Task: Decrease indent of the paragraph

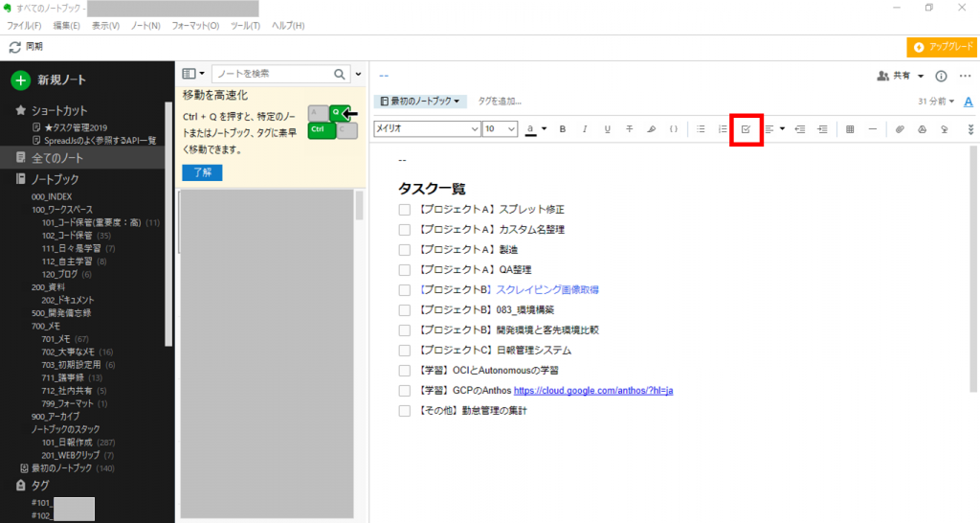Action: (x=800, y=129)
